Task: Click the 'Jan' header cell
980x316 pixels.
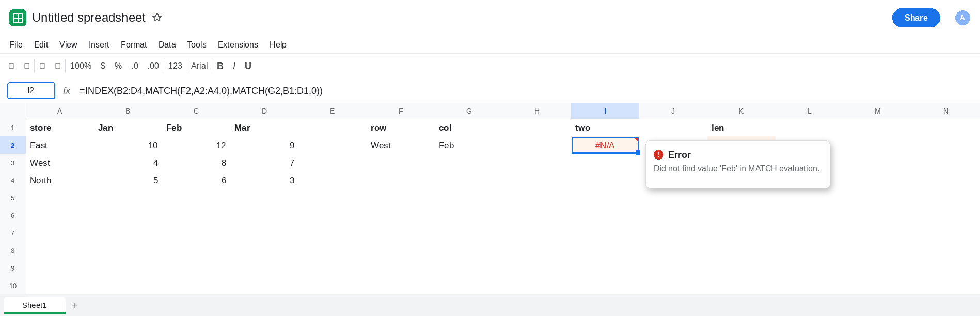Action: point(128,128)
